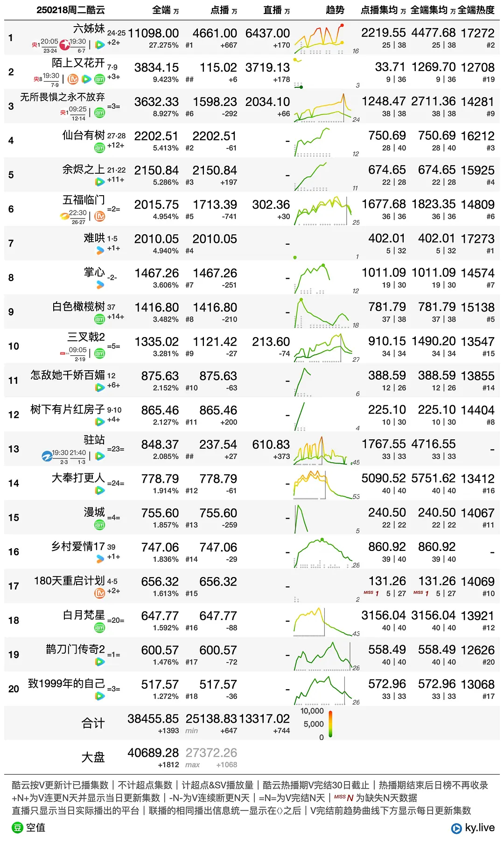Viewport: 504px width, 846px height.
Task: Click the value 11098.00 in the 六姊妹 row
Action: (x=154, y=33)
